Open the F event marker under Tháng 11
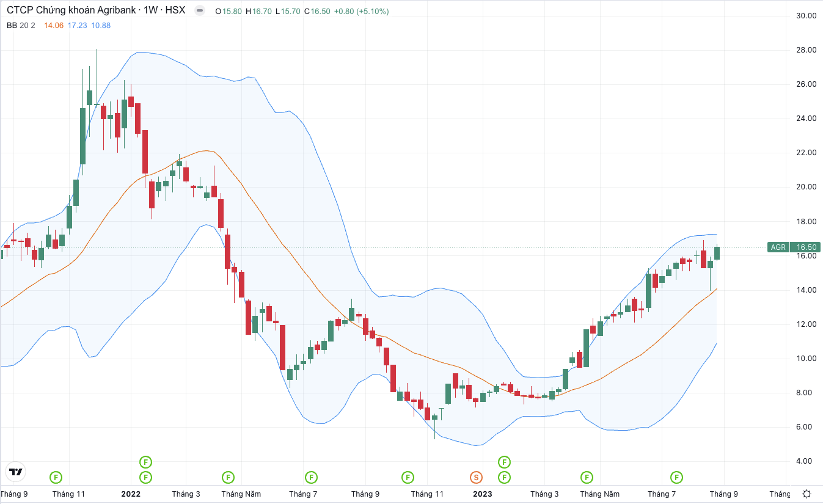 click(x=56, y=477)
